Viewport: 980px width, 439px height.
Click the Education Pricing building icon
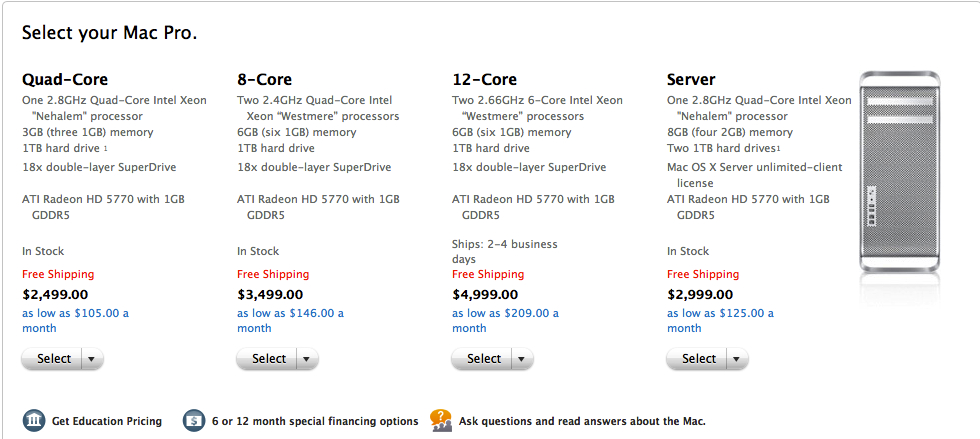click(34, 421)
